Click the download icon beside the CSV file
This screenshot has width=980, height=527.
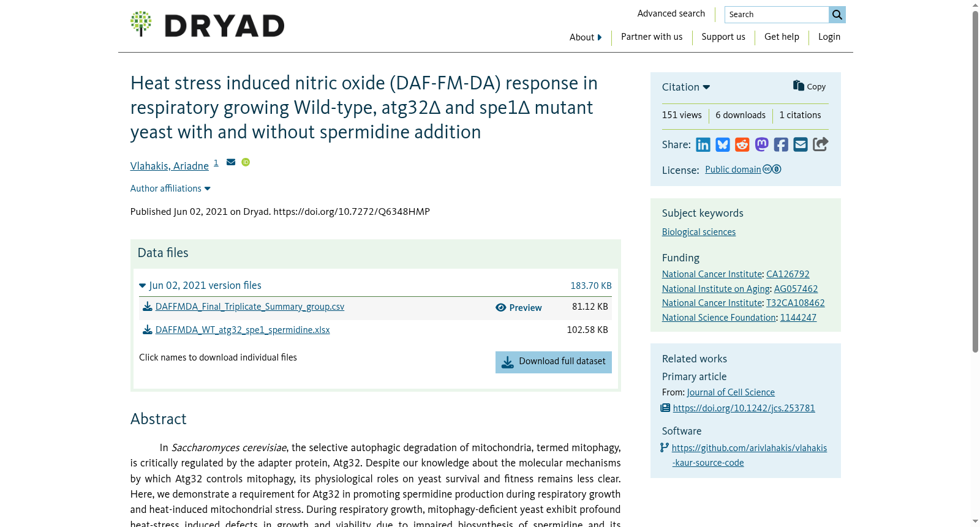(x=147, y=307)
